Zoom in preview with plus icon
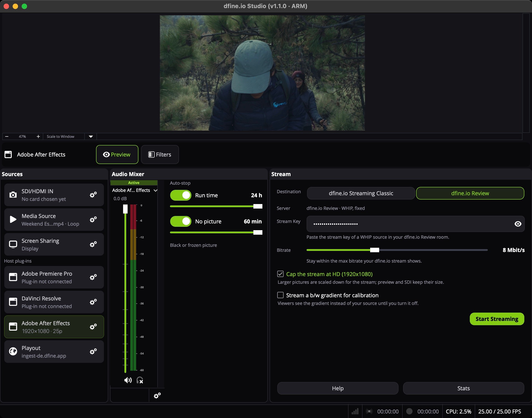532x418 pixels. pyautogui.click(x=38, y=136)
